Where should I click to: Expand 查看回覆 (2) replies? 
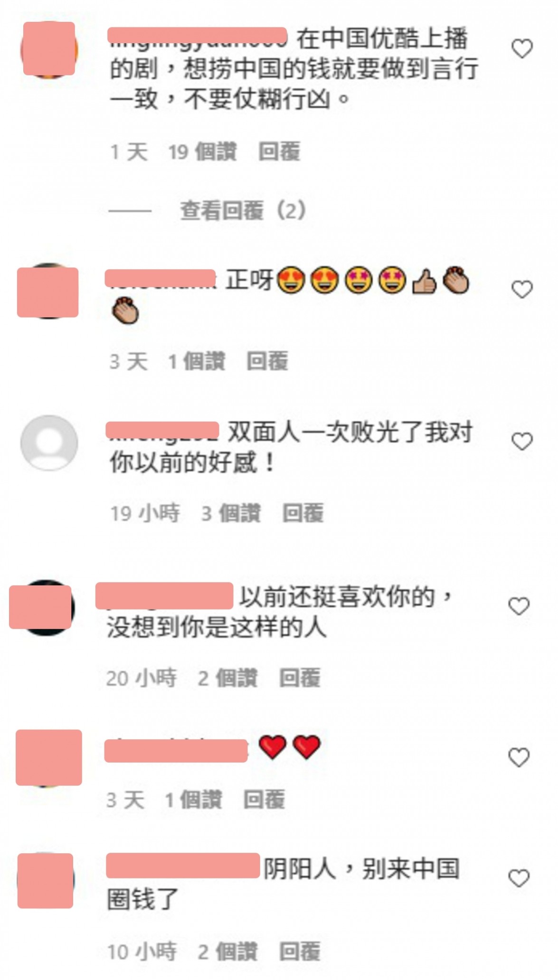click(x=243, y=210)
